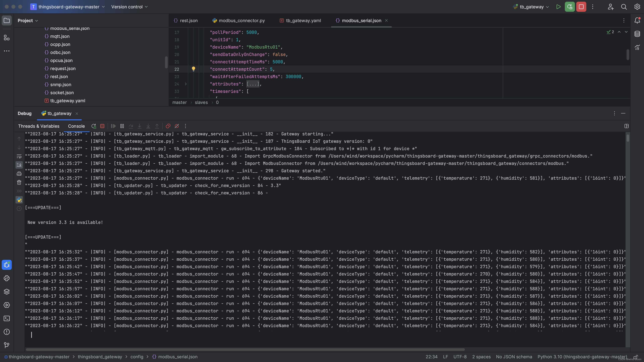644x362 pixels.
Task: Rerun tb_gateway in debug console toolbar
Action: pyautogui.click(x=94, y=126)
